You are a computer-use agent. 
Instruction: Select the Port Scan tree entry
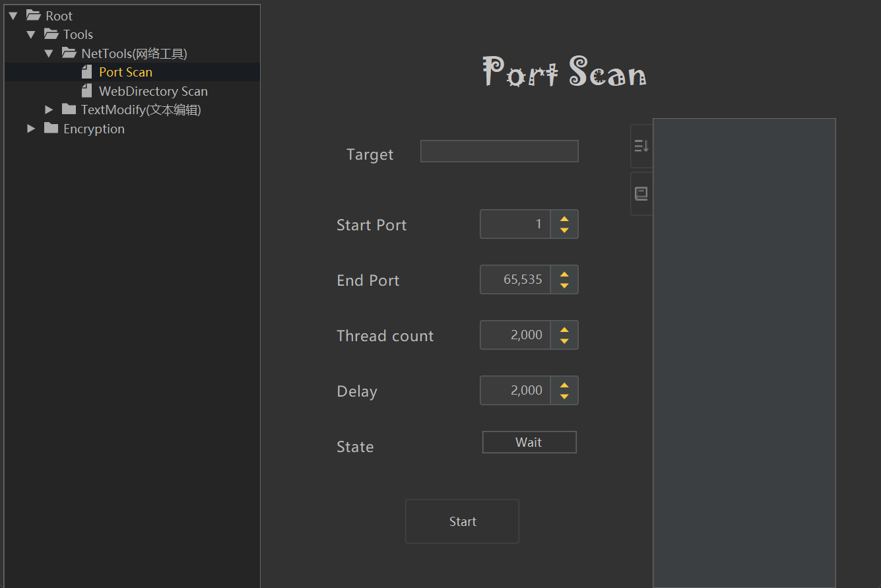tap(125, 72)
